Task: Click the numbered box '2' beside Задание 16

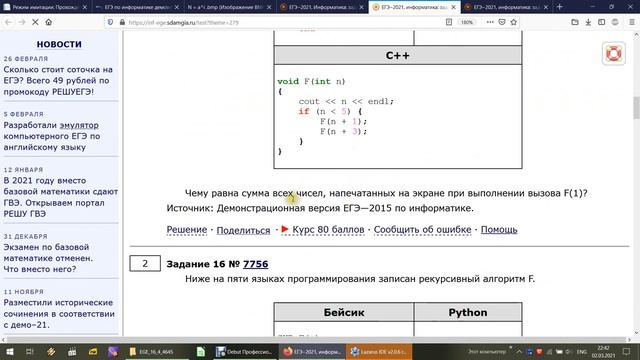Action: (145, 263)
